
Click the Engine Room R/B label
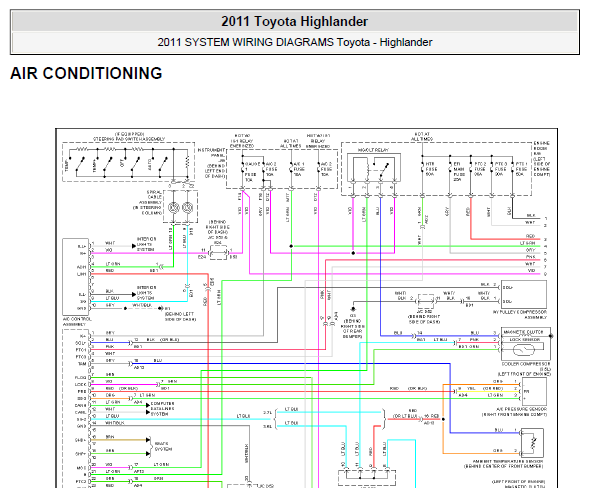tap(542, 159)
